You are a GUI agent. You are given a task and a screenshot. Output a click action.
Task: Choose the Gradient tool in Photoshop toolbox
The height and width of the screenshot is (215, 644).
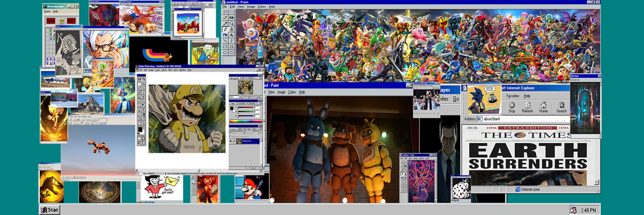pos(143,114)
